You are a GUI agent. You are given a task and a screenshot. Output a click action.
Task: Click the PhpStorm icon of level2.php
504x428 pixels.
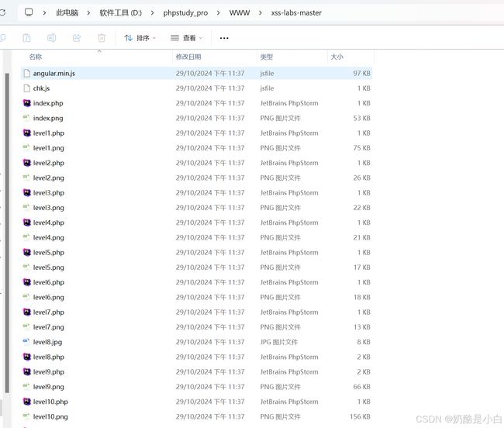pos(27,163)
